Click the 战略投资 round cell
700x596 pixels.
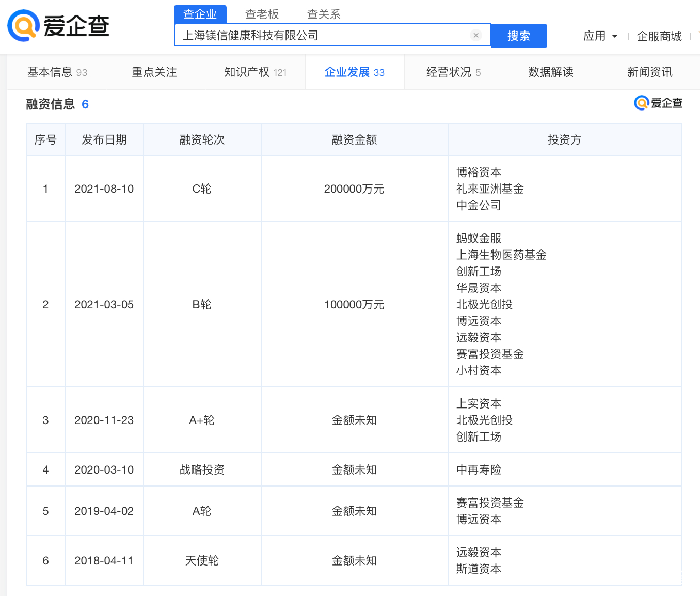202,470
